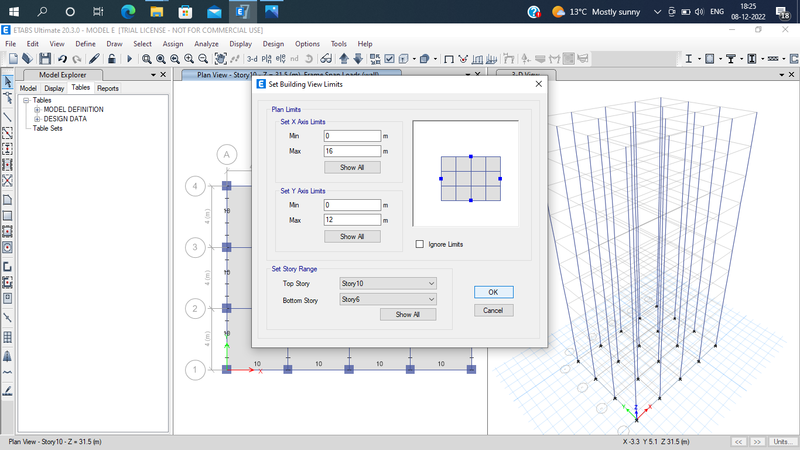Image resolution: width=800 pixels, height=450 pixels.
Task: Open the Analyze menu
Action: (x=206, y=44)
